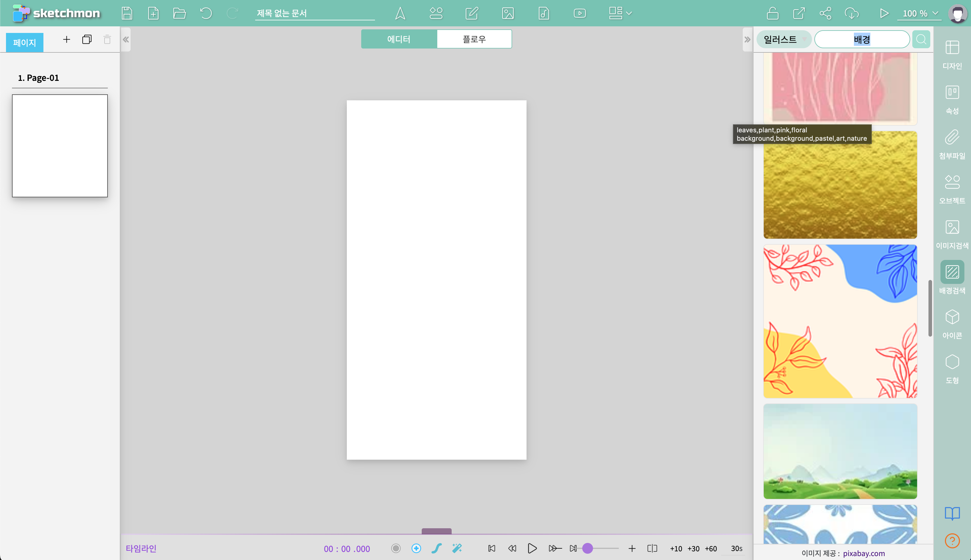Open the timeline easing curve tool
The width and height of the screenshot is (971, 560).
(x=436, y=548)
